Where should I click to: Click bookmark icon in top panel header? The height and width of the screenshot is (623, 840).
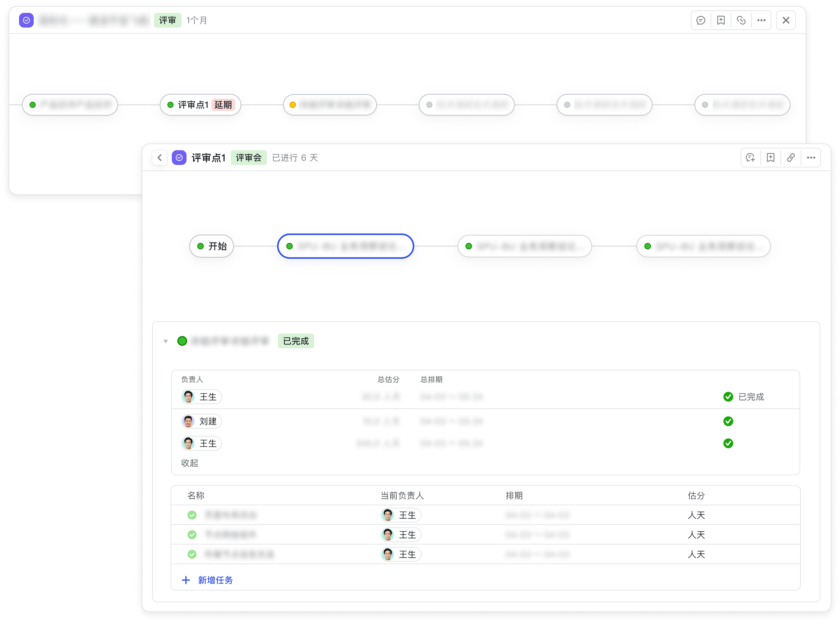721,20
